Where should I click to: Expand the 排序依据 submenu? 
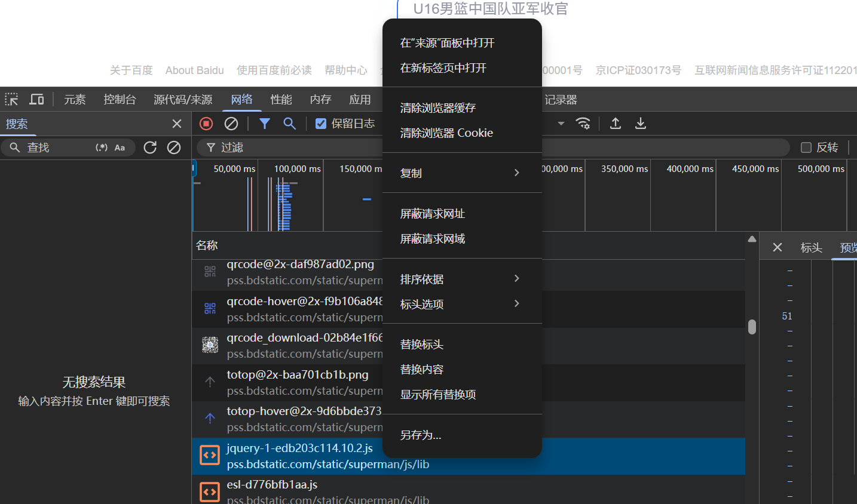click(461, 279)
